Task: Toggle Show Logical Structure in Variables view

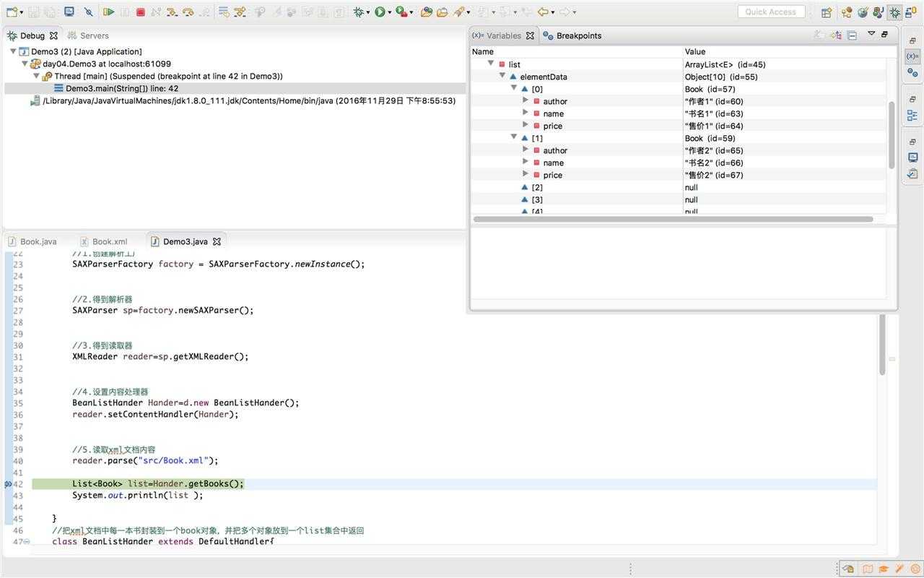Action: coord(836,35)
